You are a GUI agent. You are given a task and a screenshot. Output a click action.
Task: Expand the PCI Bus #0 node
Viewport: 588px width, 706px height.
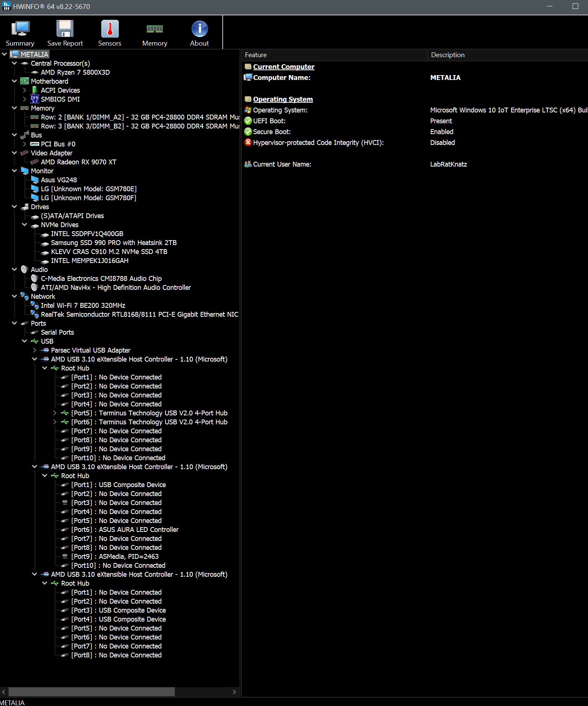point(25,144)
